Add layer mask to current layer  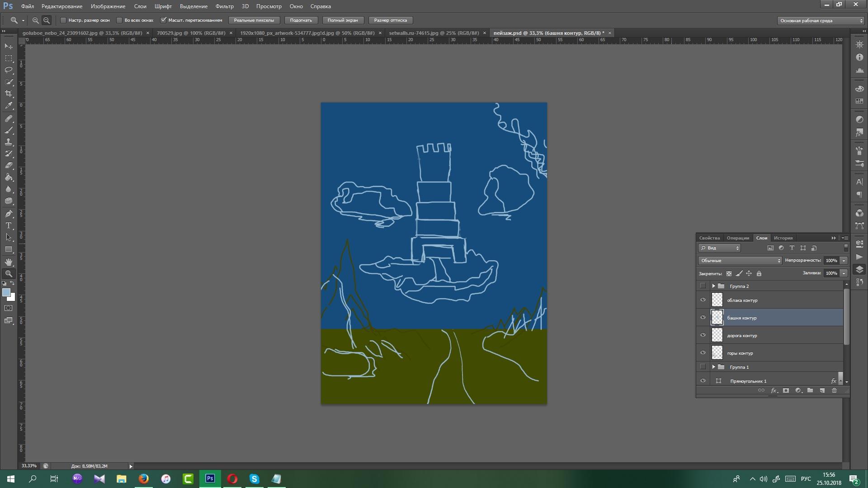point(786,390)
